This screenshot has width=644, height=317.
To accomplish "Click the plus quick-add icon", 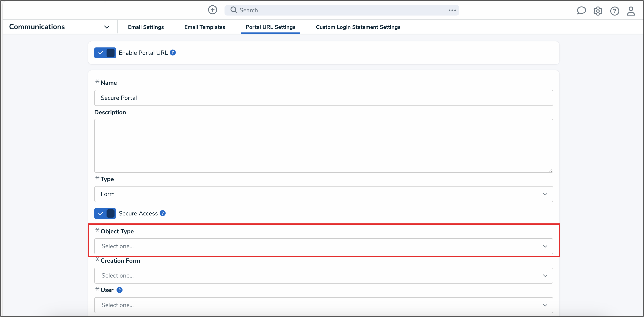I will pos(212,10).
